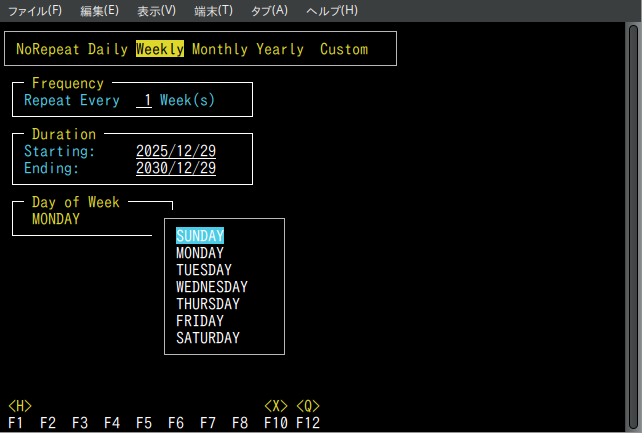Image resolution: width=642 pixels, height=433 pixels.
Task: Click the F1 help key label
Action: 16,423
